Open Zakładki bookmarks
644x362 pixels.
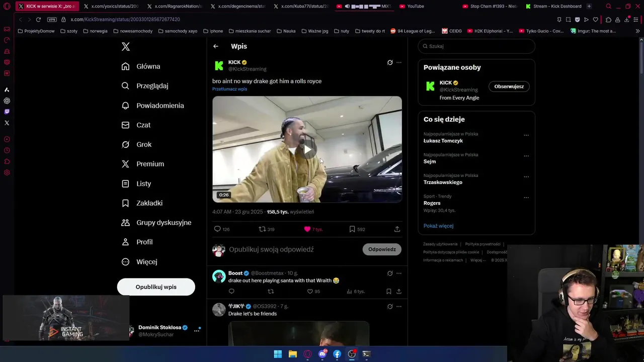(142, 203)
